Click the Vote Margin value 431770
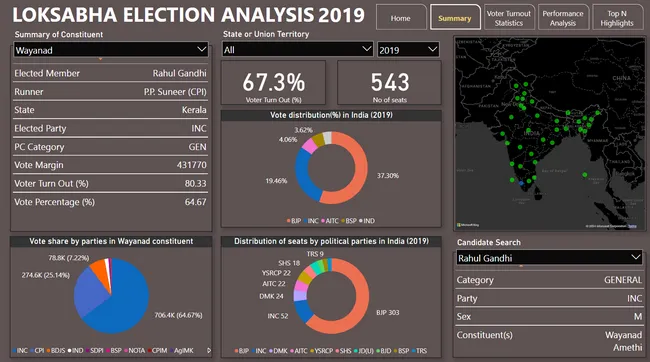Screen dimensions: 650x362 tap(192, 165)
